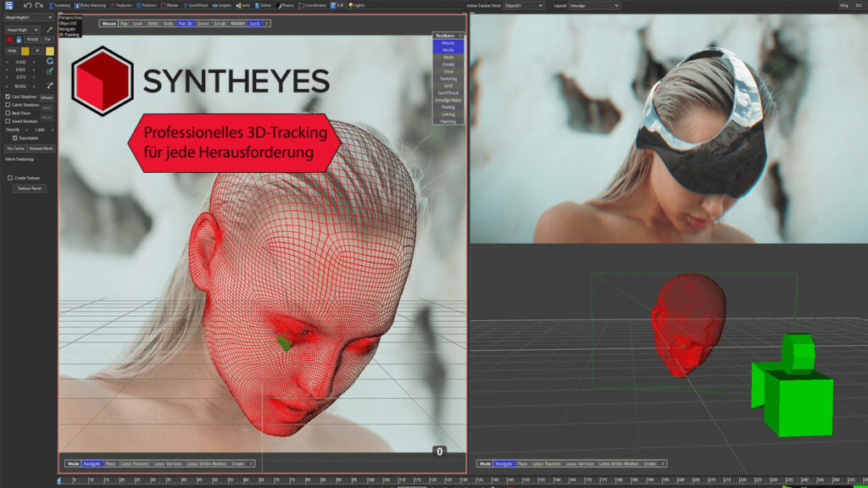Select Look in the Mouse toolbar
868x488 pixels.
pos(137,24)
